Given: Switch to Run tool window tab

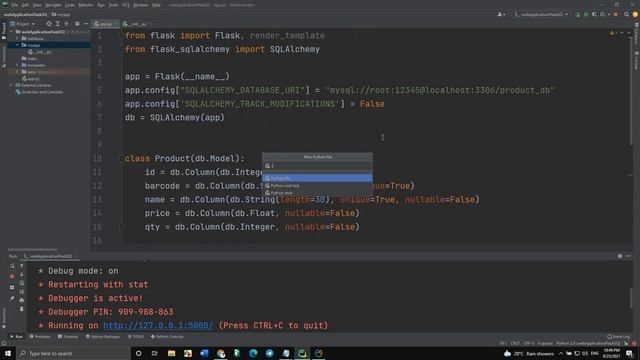Looking at the screenshot, I should [x=17, y=337].
